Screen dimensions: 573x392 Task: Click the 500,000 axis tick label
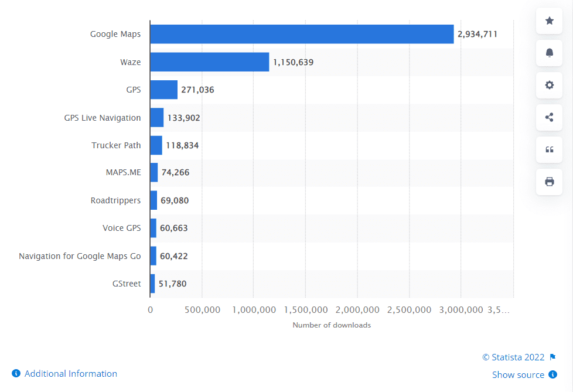coord(202,310)
